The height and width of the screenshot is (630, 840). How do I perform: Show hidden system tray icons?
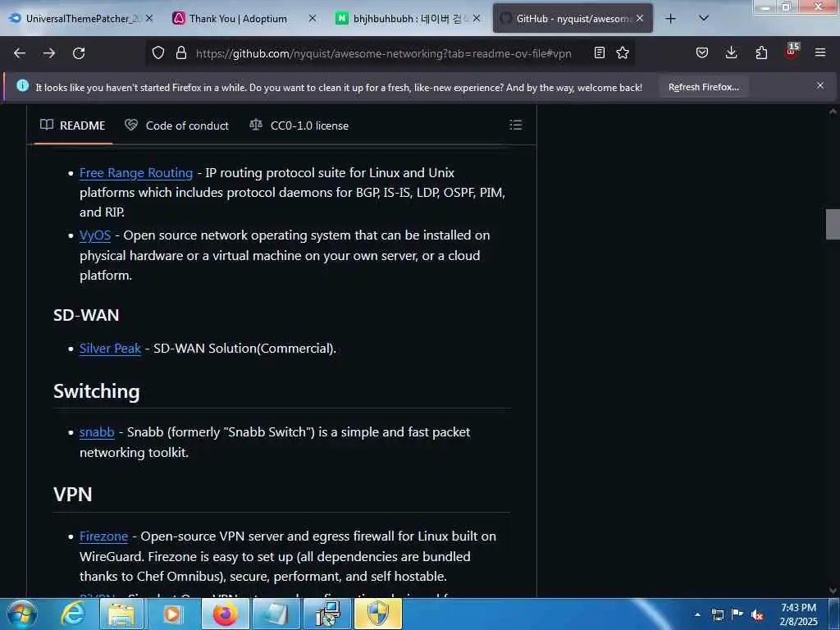click(697, 614)
